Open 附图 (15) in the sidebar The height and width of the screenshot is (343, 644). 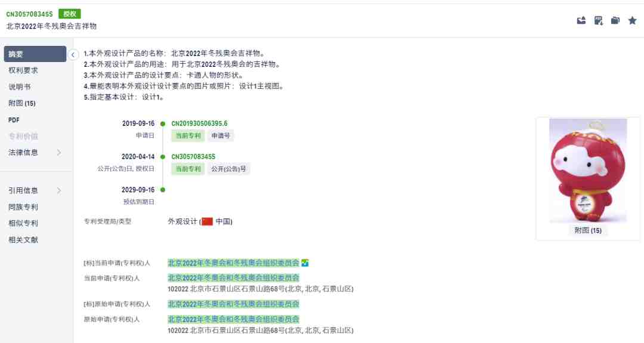coord(22,103)
